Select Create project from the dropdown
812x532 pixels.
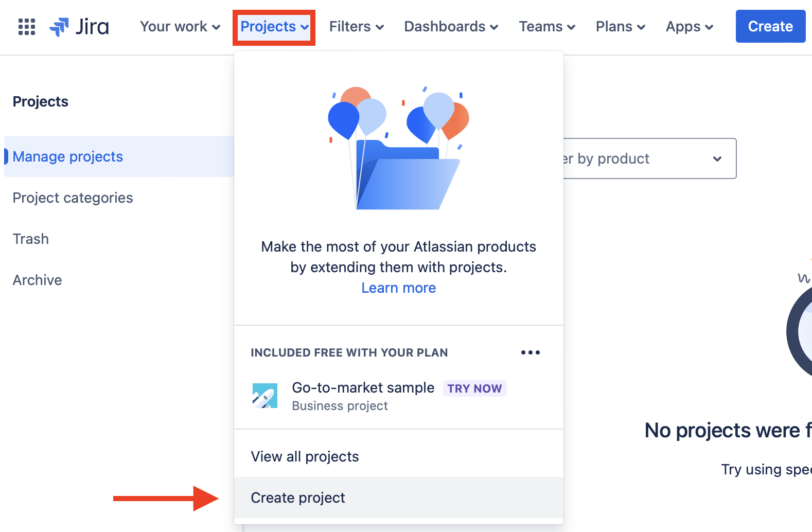pos(297,498)
